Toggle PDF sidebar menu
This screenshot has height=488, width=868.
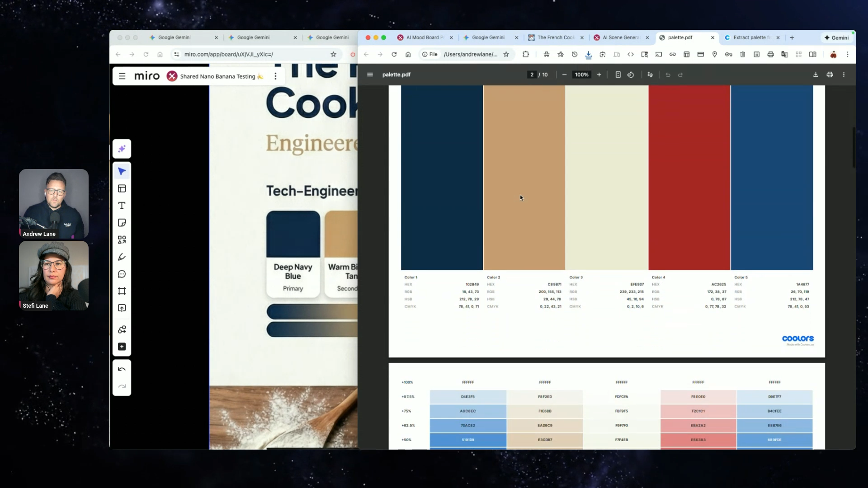tap(370, 75)
